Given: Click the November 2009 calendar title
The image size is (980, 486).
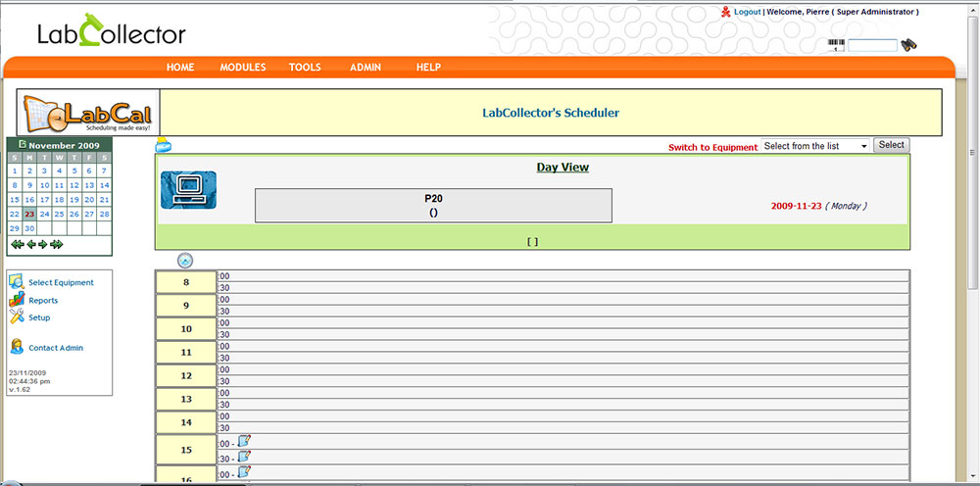Looking at the screenshot, I should [x=64, y=145].
